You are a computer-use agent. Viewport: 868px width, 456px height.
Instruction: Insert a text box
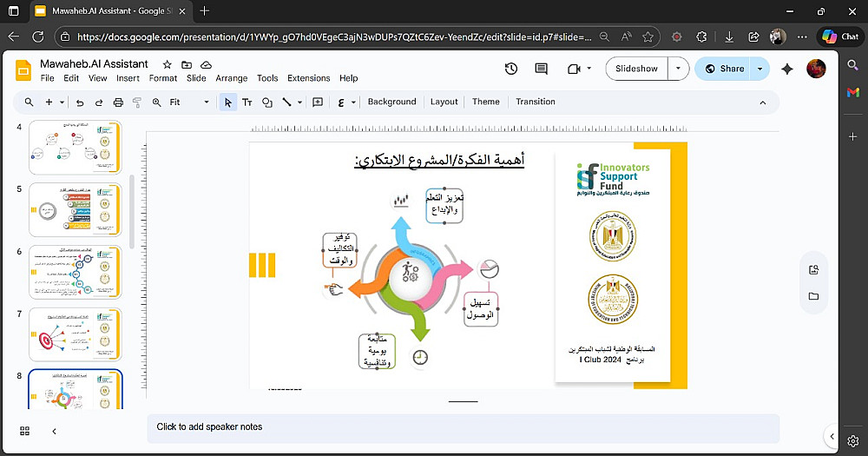pos(247,102)
